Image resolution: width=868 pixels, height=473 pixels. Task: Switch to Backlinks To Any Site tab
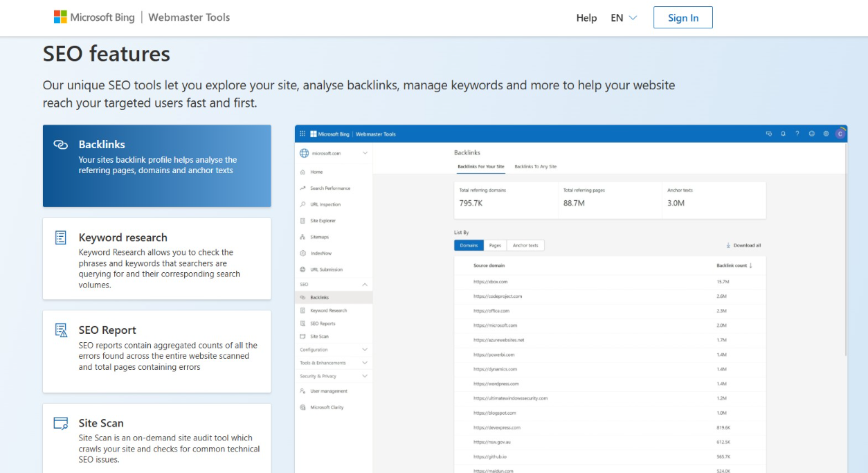tap(535, 166)
